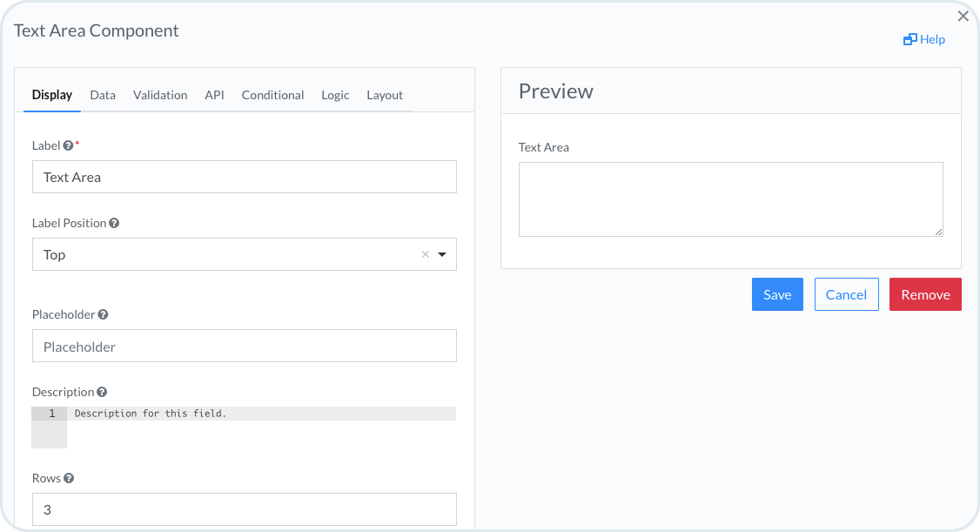Switch to the Data tab
The height and width of the screenshot is (532, 980).
point(103,95)
